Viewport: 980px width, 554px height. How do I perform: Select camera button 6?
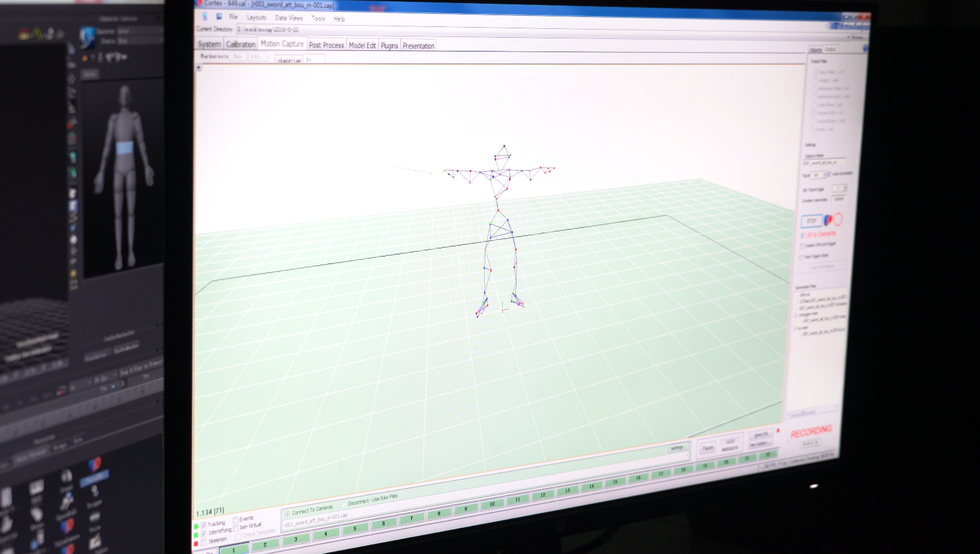pyautogui.click(x=383, y=523)
